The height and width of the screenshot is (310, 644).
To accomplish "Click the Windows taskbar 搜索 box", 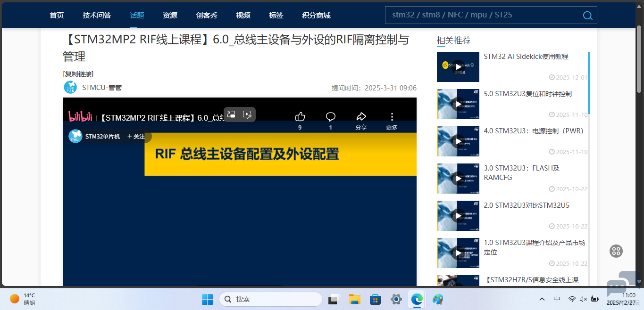I will coord(271,299).
